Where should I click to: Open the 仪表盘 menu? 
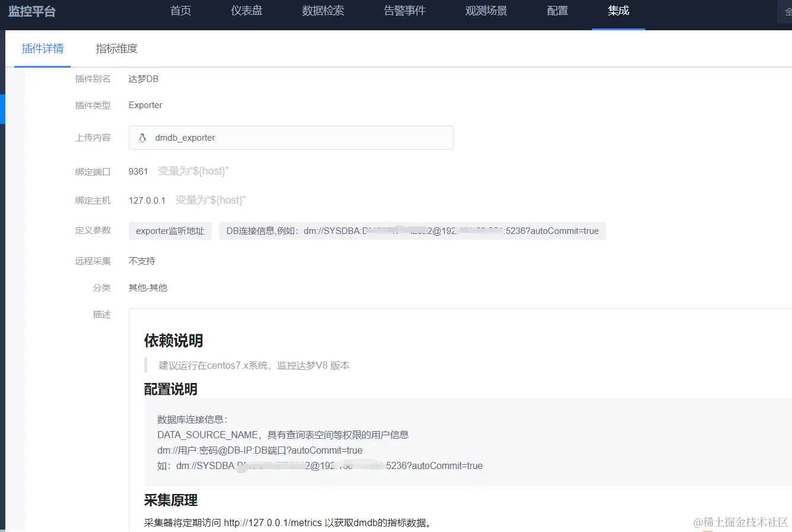246,11
